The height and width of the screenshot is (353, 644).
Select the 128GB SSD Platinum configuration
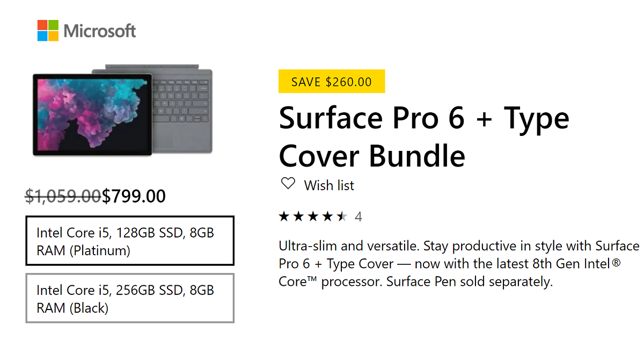130,241
